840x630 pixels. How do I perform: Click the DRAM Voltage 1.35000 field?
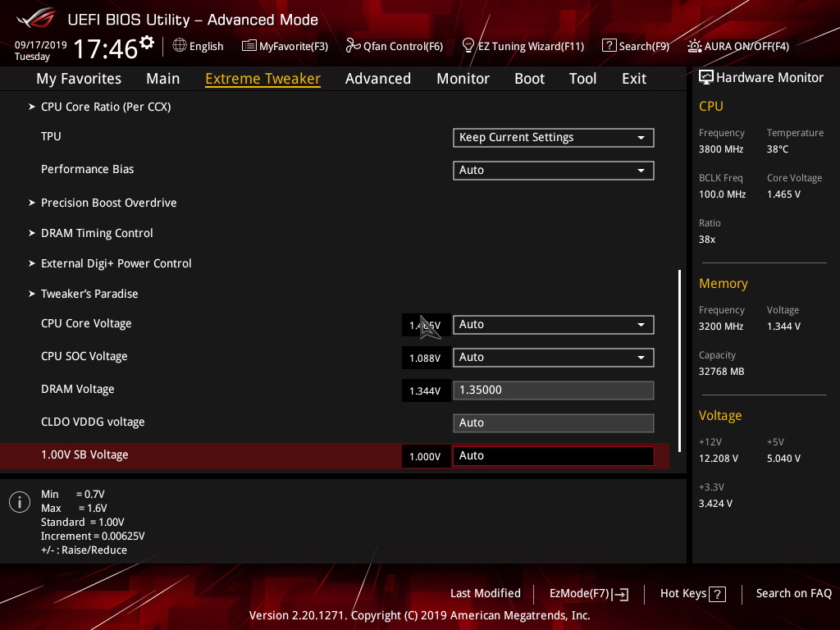[x=554, y=390]
